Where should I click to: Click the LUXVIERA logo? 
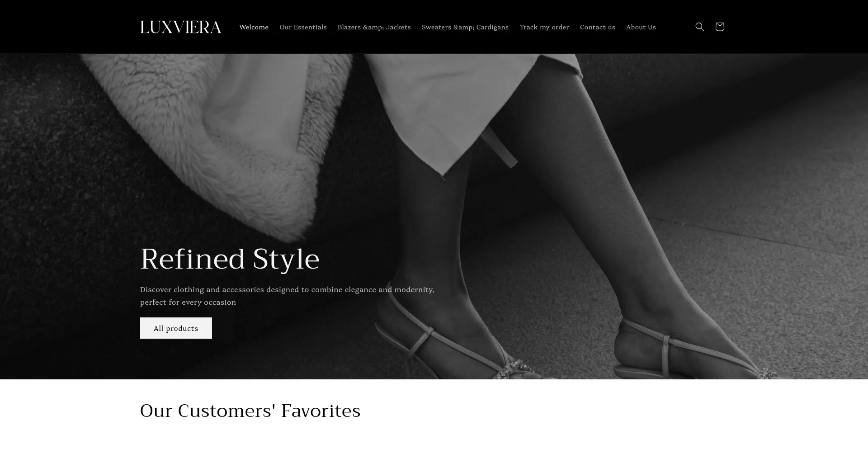coord(181,27)
